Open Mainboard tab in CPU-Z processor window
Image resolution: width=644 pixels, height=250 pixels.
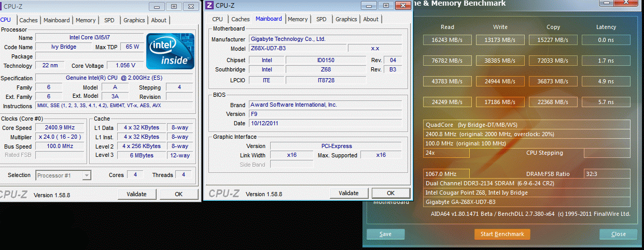coord(57,20)
